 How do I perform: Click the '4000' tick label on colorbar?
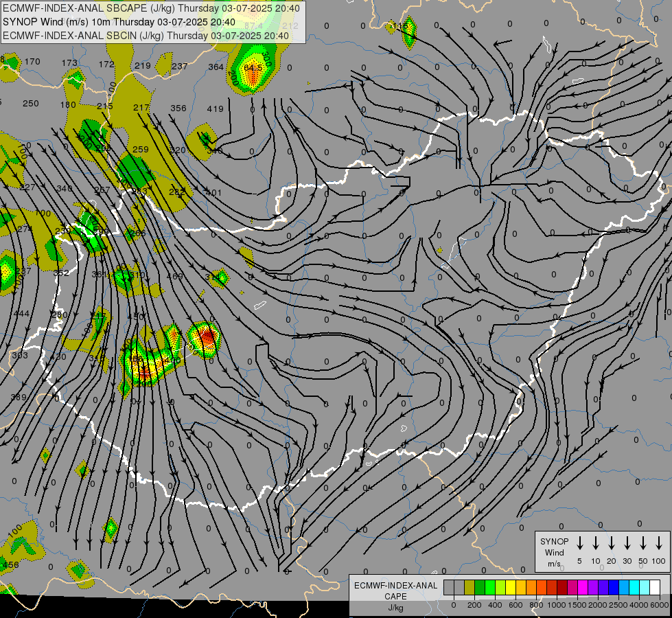(639, 605)
